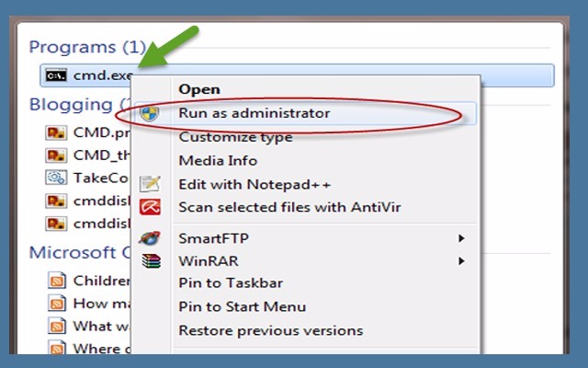The image size is (588, 368).
Task: Click the red AntiVir umbrella icon
Action: click(x=150, y=208)
